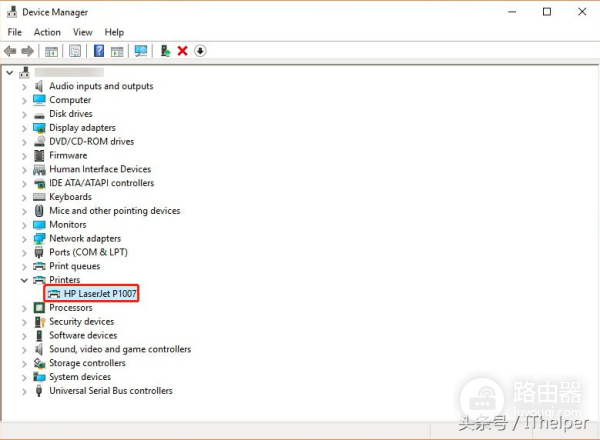The height and width of the screenshot is (440, 600).
Task: Expand the Display adapters node
Action: (x=25, y=128)
